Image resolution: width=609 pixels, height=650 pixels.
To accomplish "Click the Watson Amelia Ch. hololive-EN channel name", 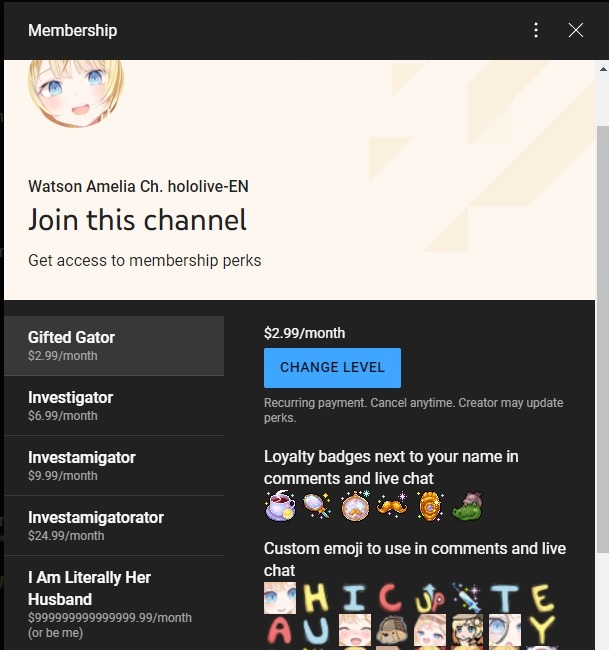I will point(138,187).
